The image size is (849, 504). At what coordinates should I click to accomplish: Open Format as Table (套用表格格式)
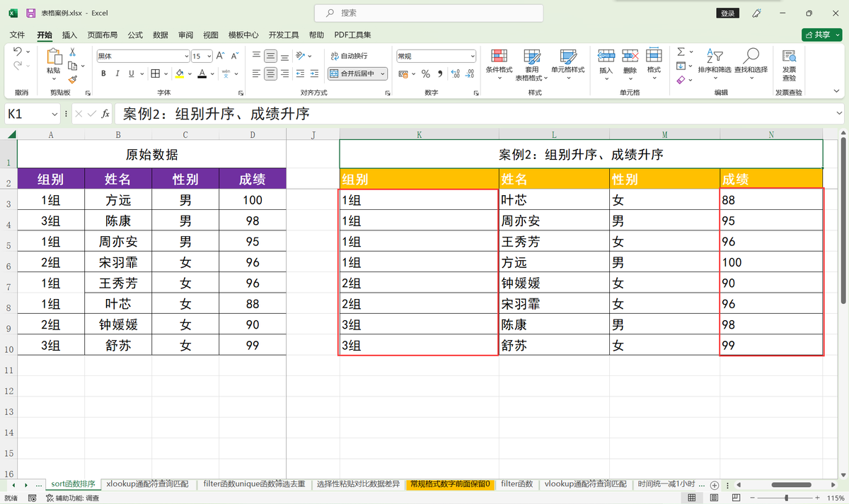(532, 66)
